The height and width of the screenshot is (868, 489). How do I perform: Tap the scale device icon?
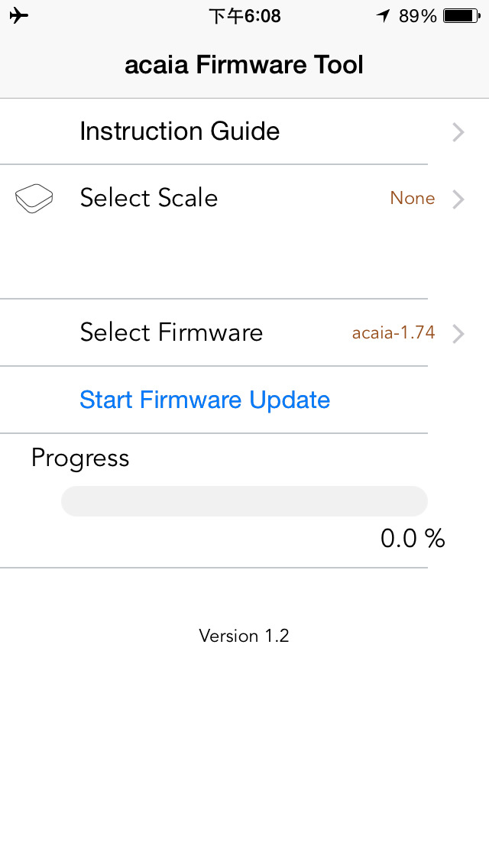[x=34, y=199]
